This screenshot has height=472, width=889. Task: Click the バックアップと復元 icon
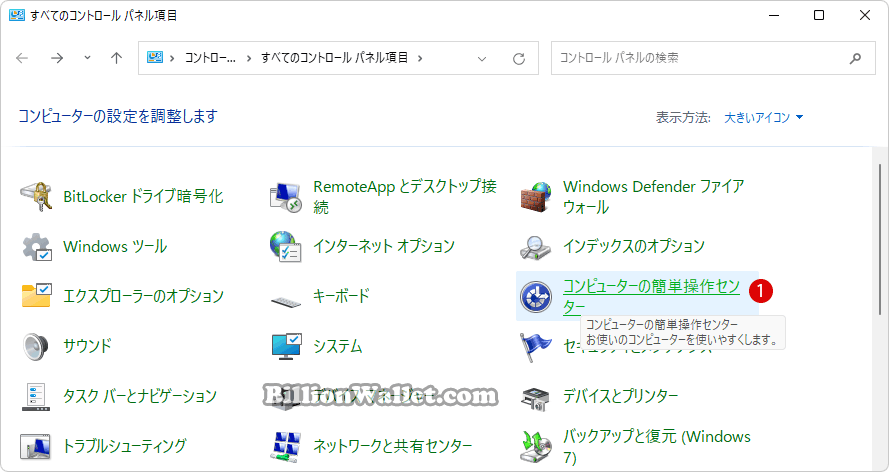coord(536,447)
